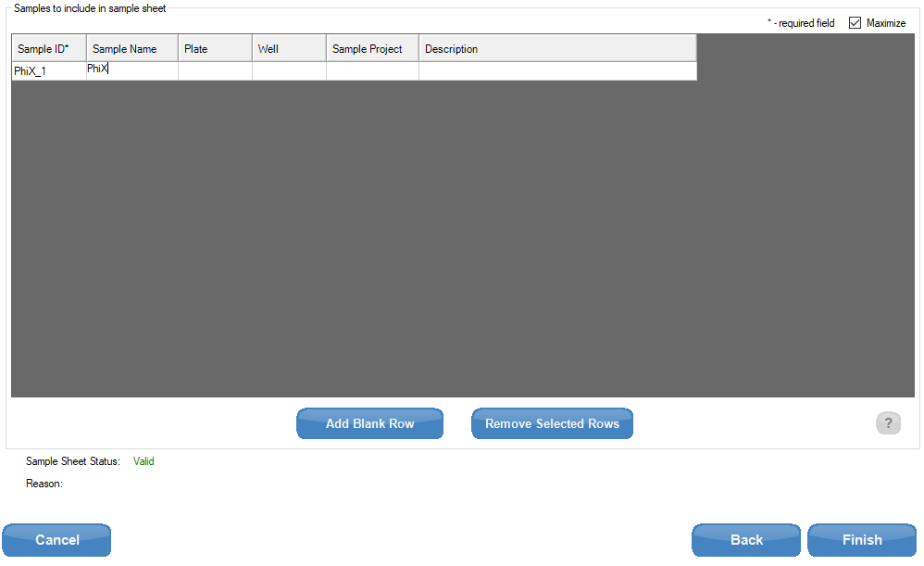Viewport: 924px width, 566px height.
Task: Edit the Plate cell in first row
Action: pyautogui.click(x=215, y=71)
